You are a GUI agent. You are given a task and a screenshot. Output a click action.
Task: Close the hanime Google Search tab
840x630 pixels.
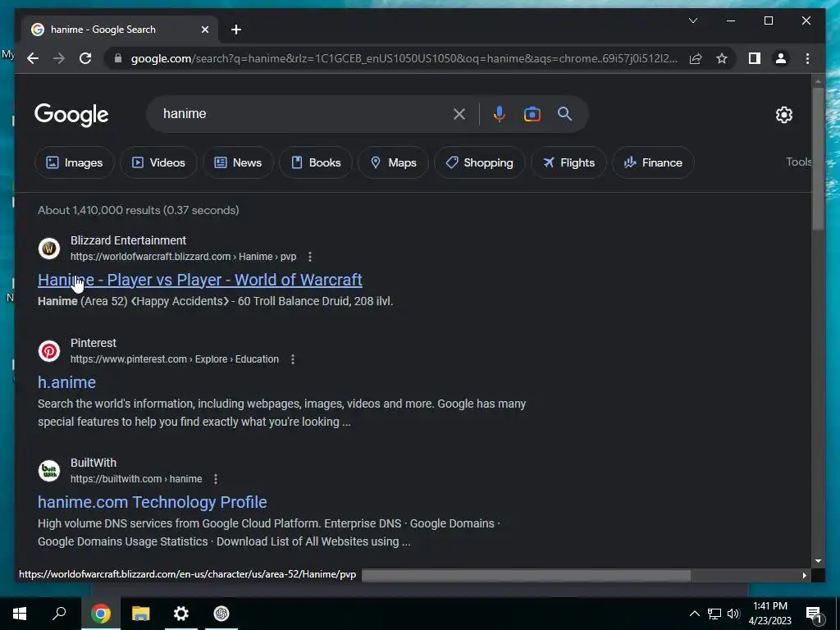point(204,30)
